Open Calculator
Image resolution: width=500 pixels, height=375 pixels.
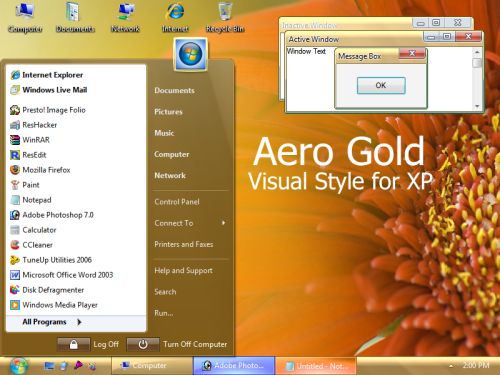(x=33, y=230)
